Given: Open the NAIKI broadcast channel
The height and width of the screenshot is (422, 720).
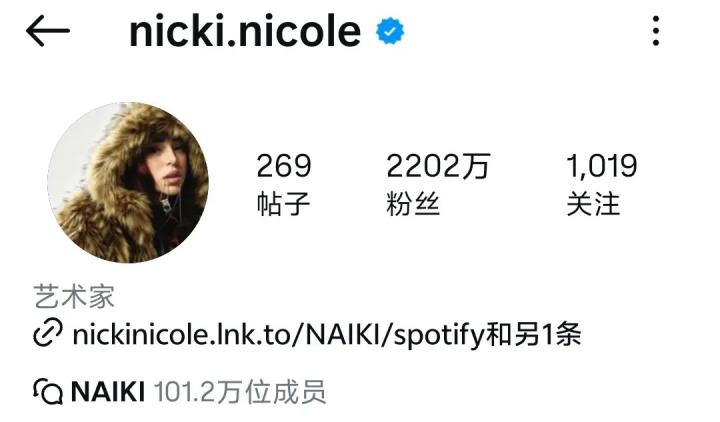Looking at the screenshot, I should click(x=108, y=392).
